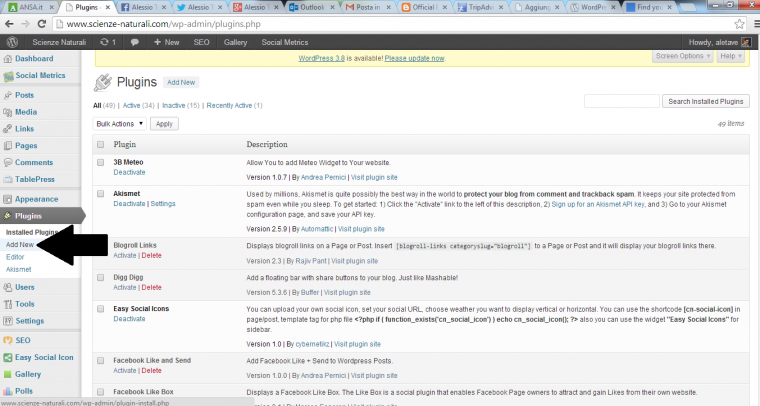The image size is (760, 406).
Task: Check the Digg Digg plugin checkbox
Action: [x=100, y=278]
